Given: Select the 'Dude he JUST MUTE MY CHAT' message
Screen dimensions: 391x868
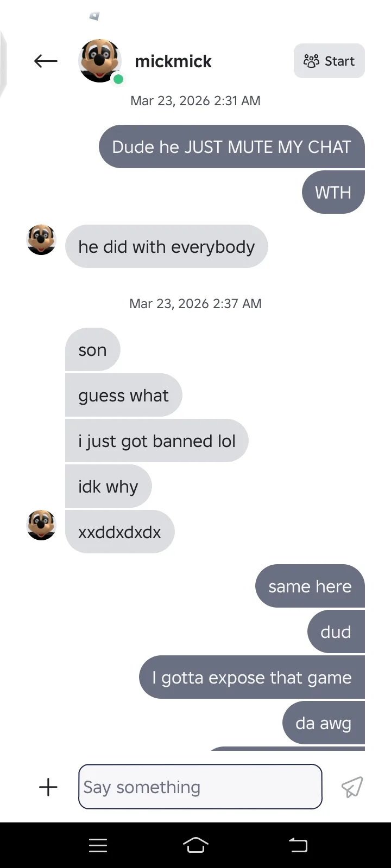Looking at the screenshot, I should pyautogui.click(x=232, y=146).
